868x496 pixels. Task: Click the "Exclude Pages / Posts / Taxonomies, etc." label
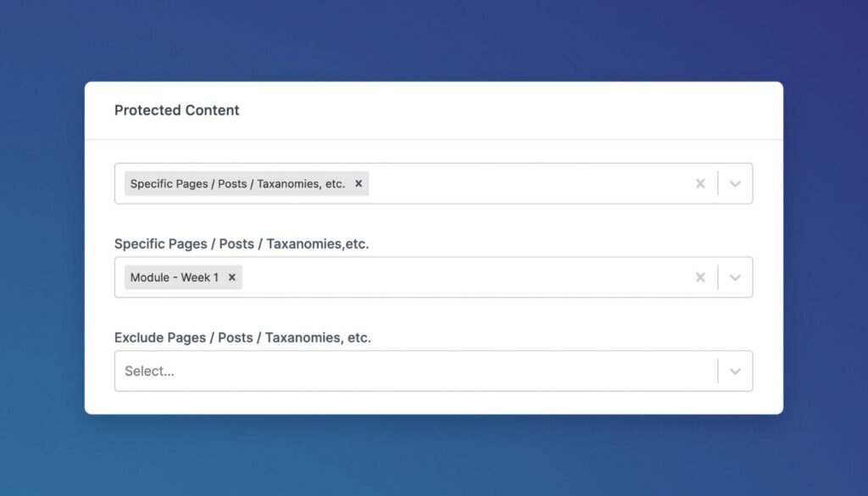[x=242, y=337]
